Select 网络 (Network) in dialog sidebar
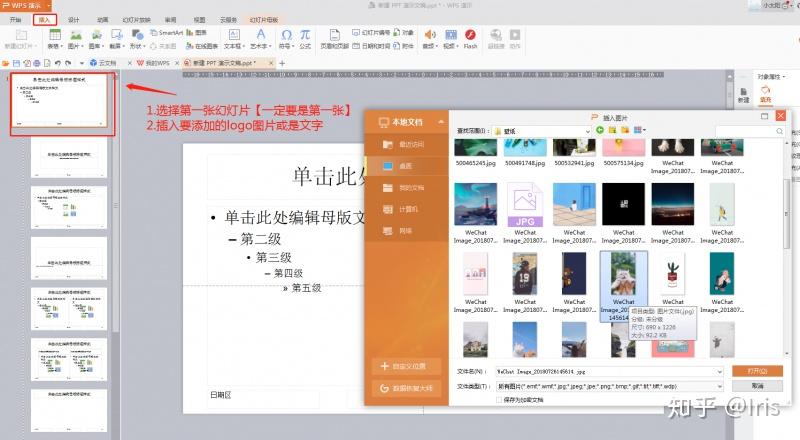This screenshot has width=800, height=440. [407, 231]
